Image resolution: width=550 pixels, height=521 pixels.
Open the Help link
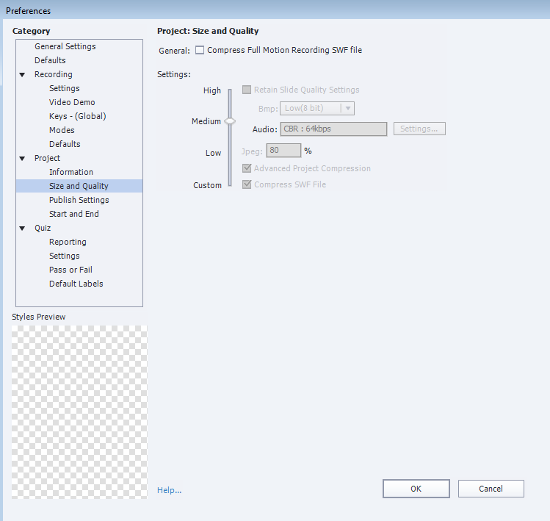(x=169, y=490)
